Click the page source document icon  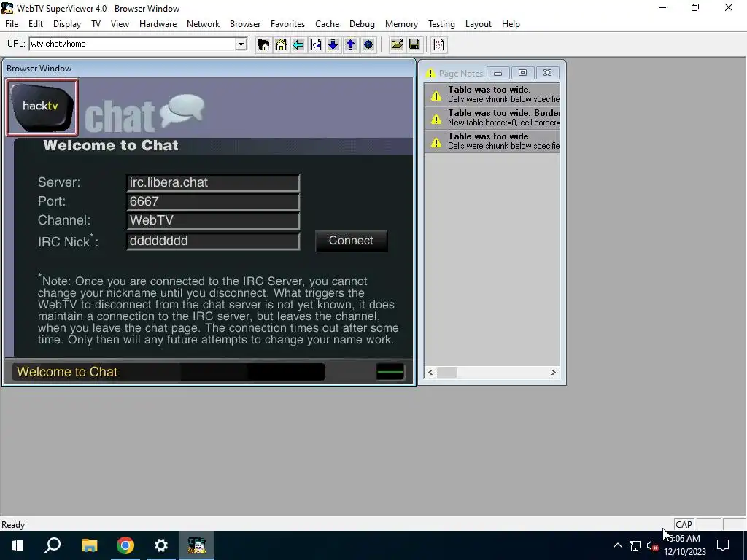tap(438, 44)
